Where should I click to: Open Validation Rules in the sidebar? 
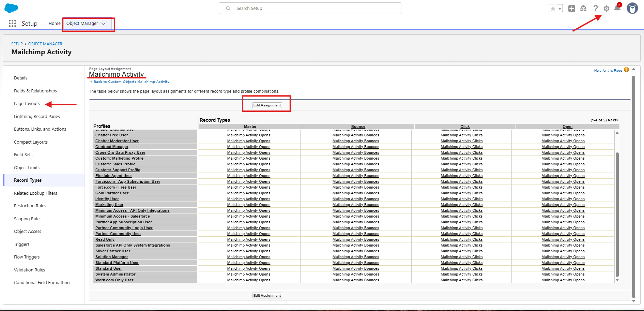(x=29, y=270)
